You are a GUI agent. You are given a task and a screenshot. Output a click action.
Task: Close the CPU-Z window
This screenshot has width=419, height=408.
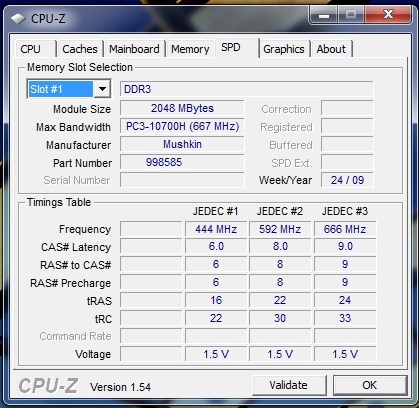coord(387,15)
